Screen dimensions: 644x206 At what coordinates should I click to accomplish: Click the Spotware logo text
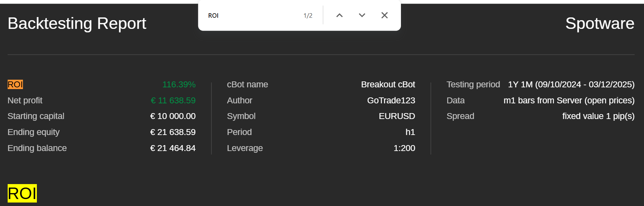[x=599, y=24]
